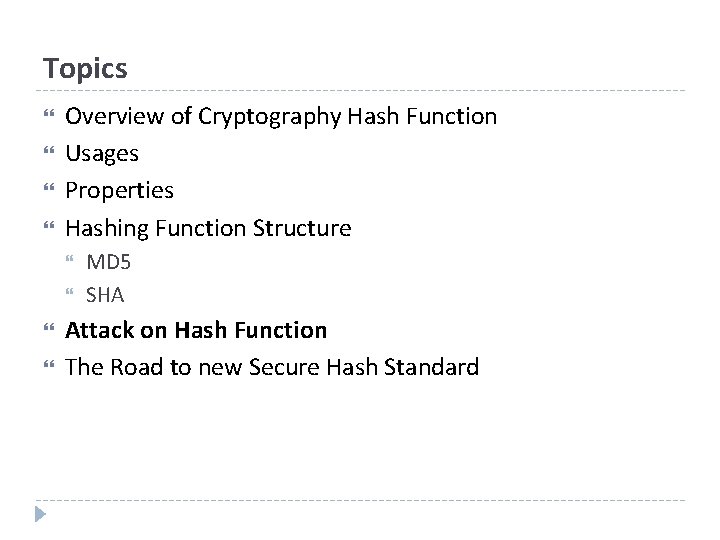
Task: Click the bullet icon next to MD5
Action: point(70,259)
